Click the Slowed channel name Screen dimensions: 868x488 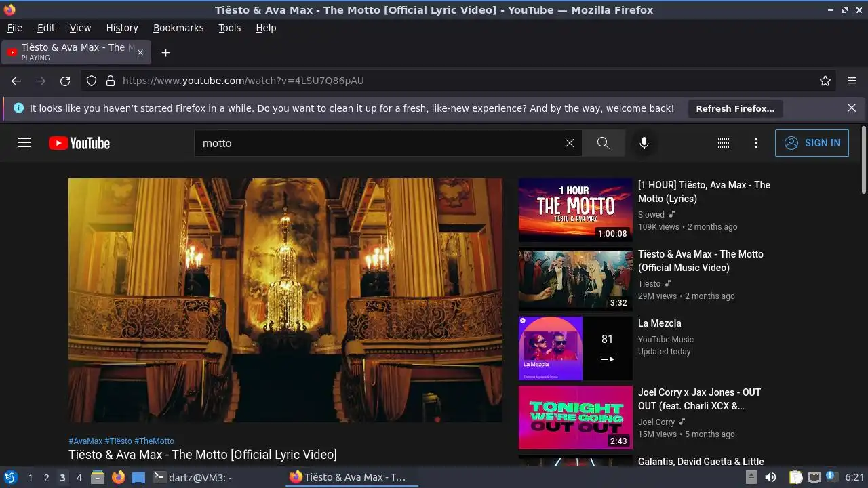pos(651,214)
